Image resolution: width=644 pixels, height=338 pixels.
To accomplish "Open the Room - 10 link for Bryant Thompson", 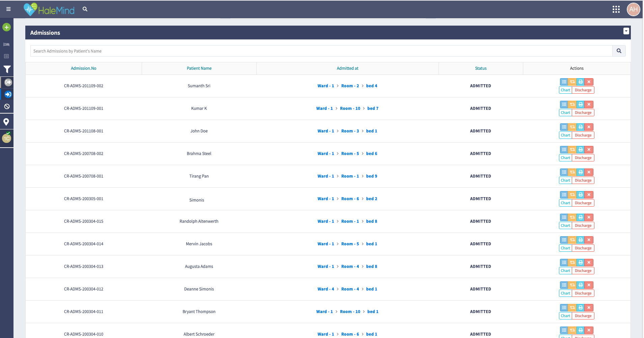I will [x=350, y=312].
